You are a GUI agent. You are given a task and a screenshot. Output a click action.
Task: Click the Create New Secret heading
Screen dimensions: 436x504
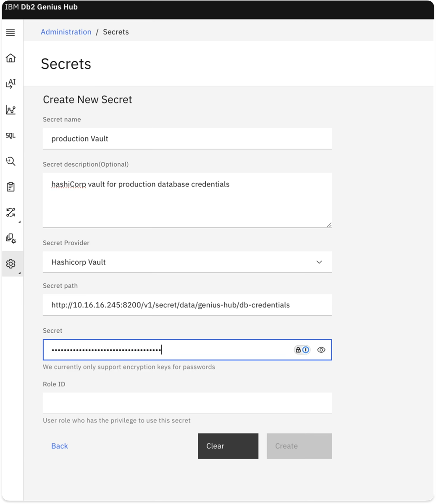[87, 100]
